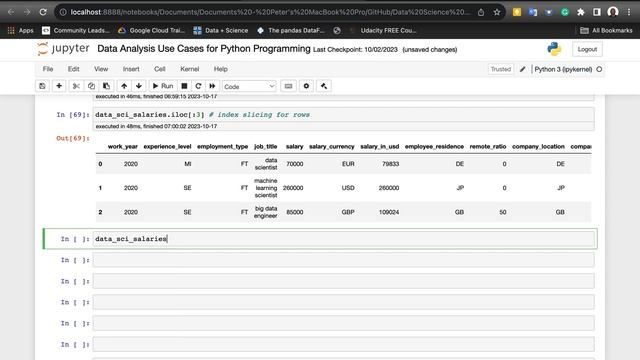The image size is (640, 360).
Task: Open the Kernel menu
Action: [x=190, y=69]
